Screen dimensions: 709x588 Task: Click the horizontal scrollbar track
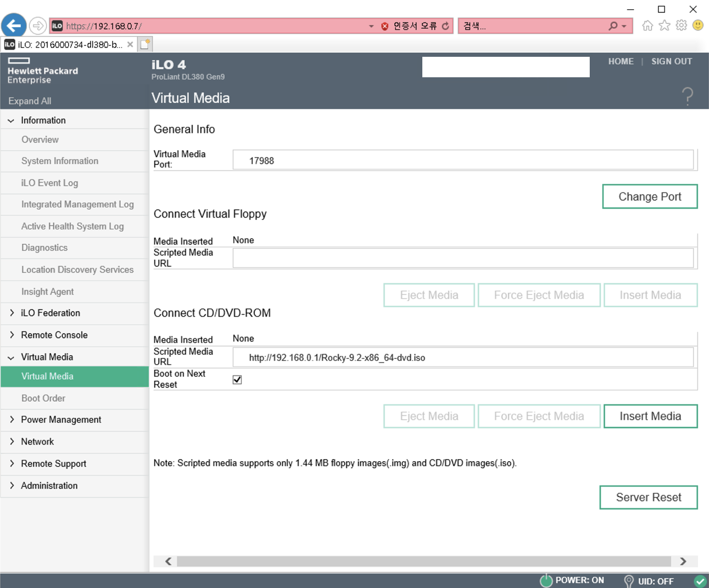(x=424, y=561)
